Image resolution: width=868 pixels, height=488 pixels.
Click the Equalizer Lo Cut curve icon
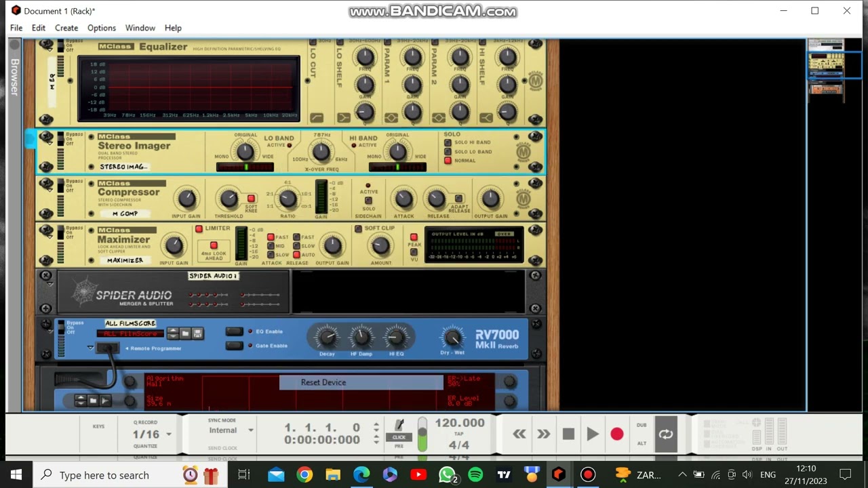pos(317,118)
